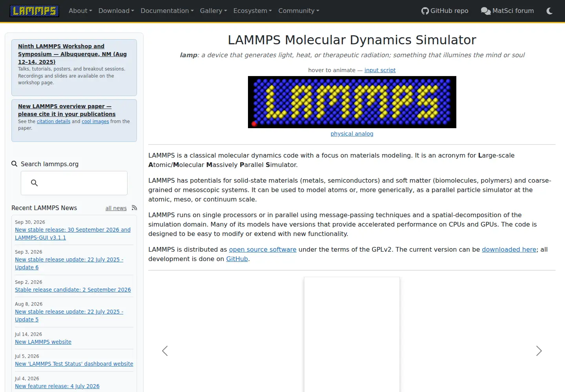Open the MatSci forum link

[507, 11]
